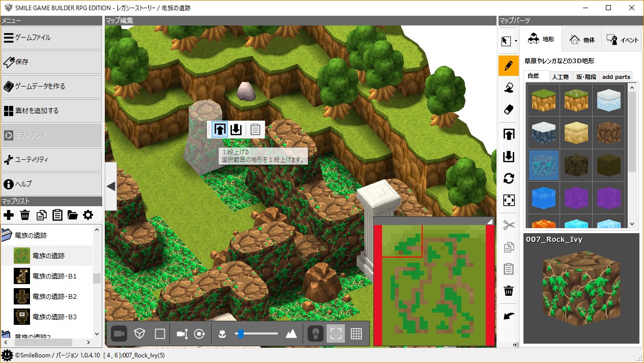The height and width of the screenshot is (363, 644).
Task: Collapse the left panel with arrow handle
Action: point(111,186)
